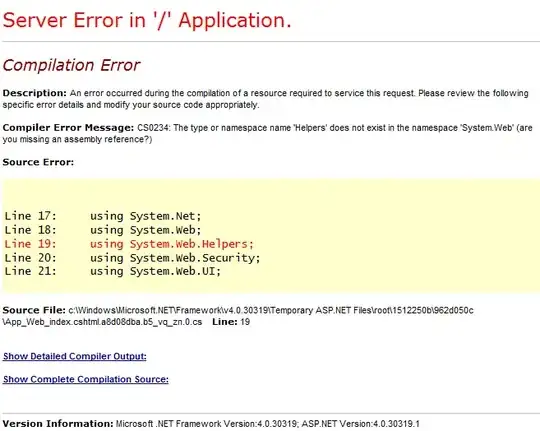Click the CS0234 error code text
Viewport: 540px width, 431px height.
tap(153, 128)
